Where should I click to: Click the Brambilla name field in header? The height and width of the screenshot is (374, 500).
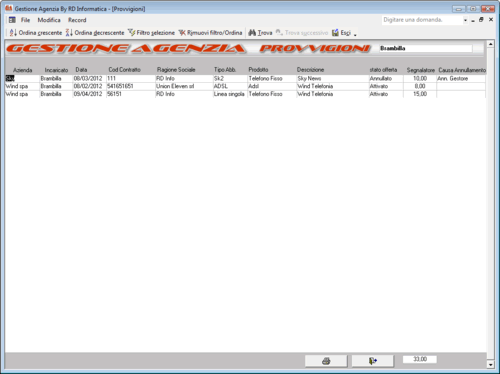426,48
